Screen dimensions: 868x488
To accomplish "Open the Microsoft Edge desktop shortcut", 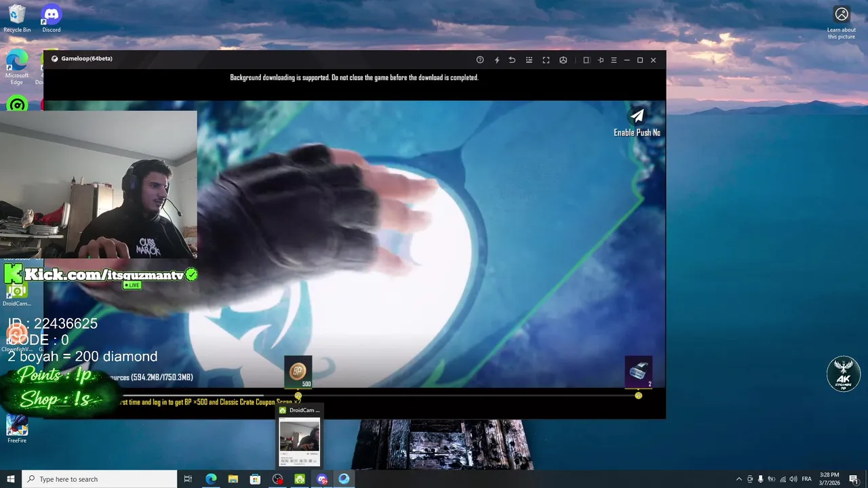I will click(17, 66).
